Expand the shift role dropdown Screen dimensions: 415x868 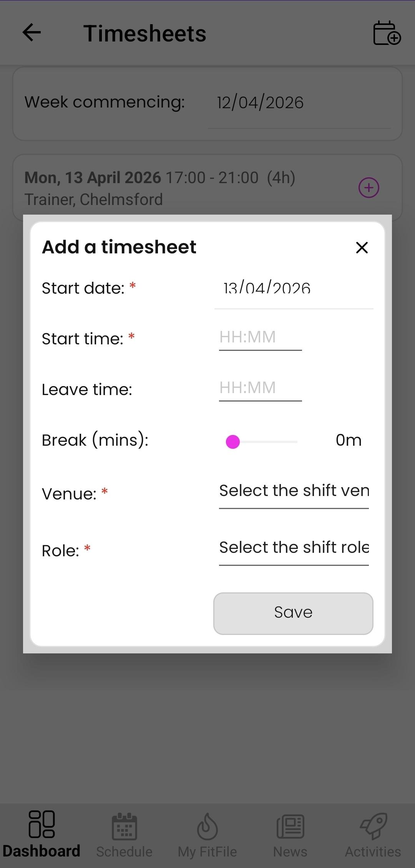(x=294, y=548)
